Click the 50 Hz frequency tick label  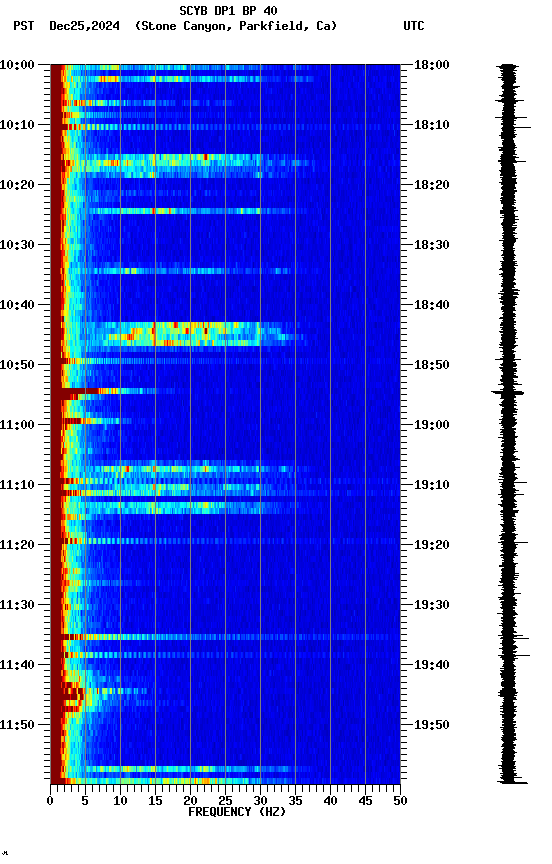[400, 802]
